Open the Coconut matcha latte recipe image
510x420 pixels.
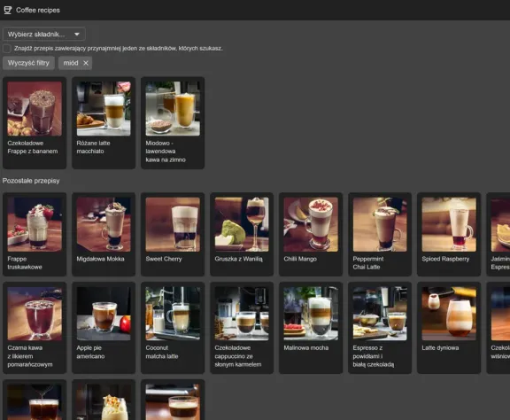coord(173,314)
